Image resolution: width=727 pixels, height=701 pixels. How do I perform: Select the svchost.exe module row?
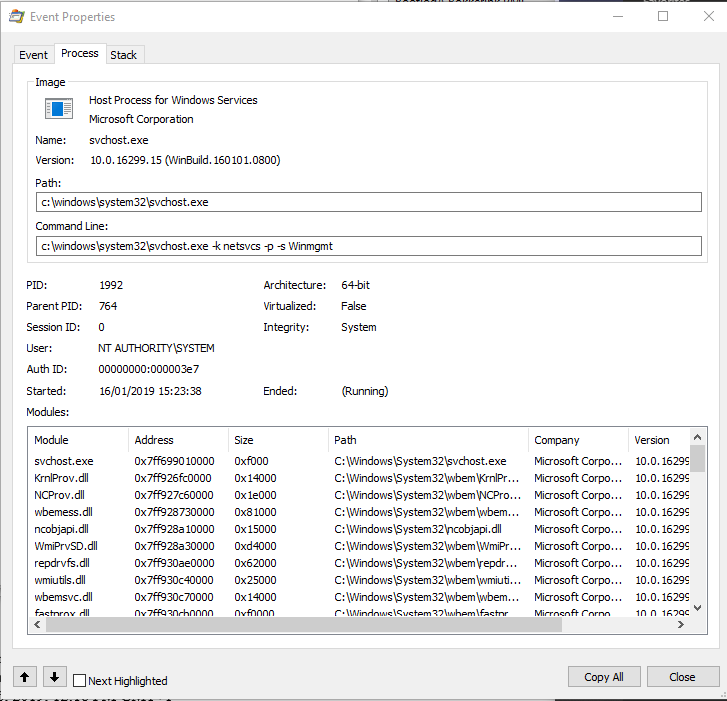(359, 461)
